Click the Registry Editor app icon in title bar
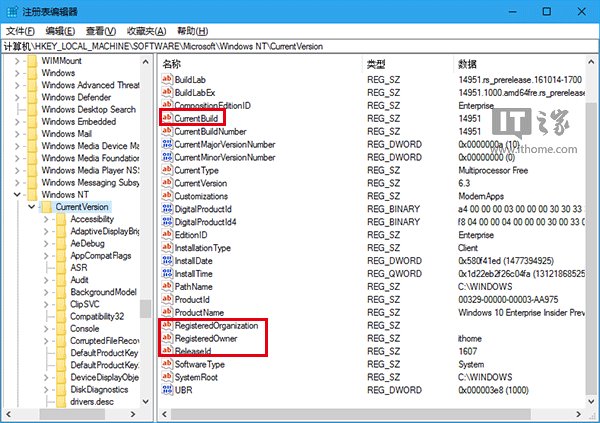The image size is (600, 423). pyautogui.click(x=12, y=11)
